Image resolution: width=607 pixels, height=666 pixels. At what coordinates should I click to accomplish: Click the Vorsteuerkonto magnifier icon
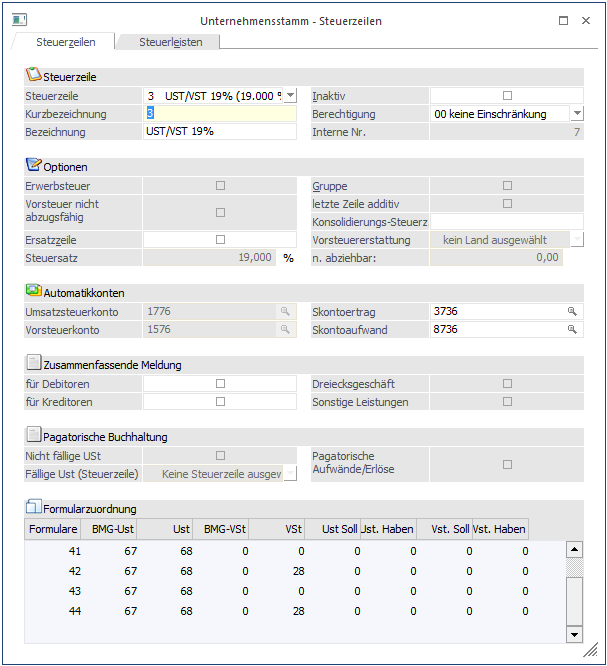pos(286,329)
